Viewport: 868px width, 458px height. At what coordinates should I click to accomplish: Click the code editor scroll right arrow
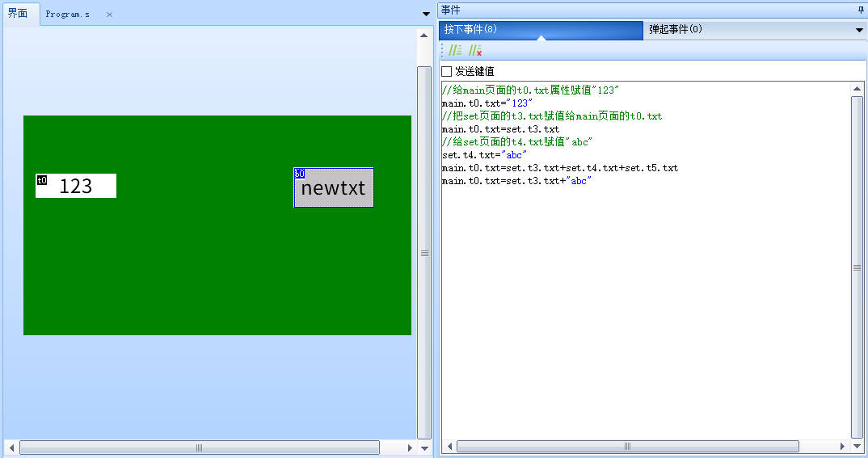pos(842,447)
